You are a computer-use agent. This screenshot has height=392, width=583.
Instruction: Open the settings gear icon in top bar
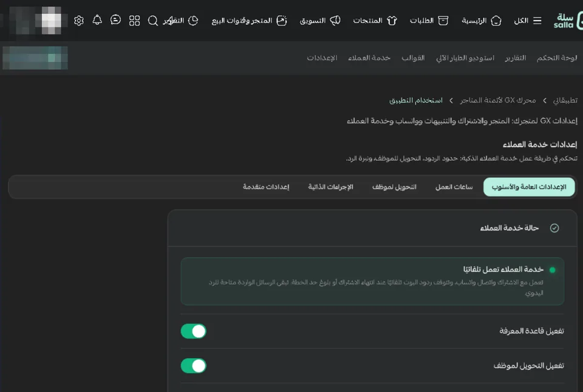pos(79,21)
